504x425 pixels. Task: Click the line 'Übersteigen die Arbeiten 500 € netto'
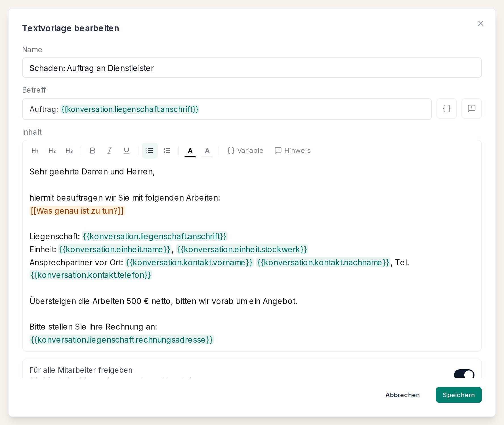click(x=163, y=301)
